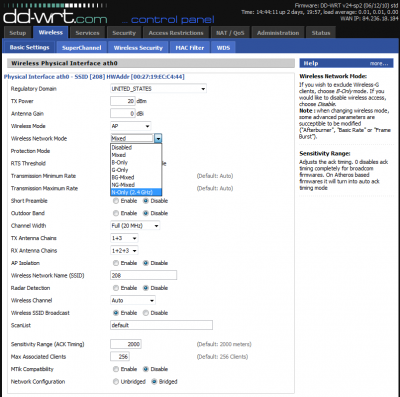This screenshot has width=400, height=397.
Task: Enable Outdoor Band
Action: [116, 213]
